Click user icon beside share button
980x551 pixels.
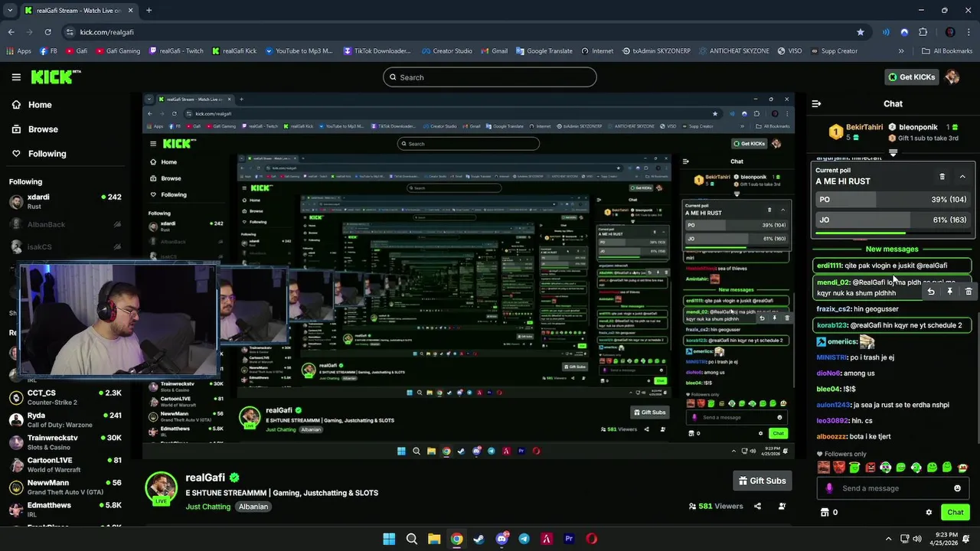[x=782, y=506]
